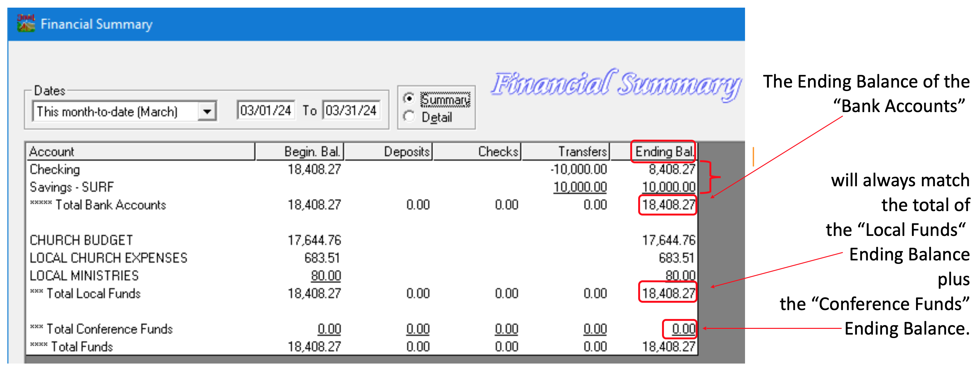Select the Savings - SURF account row

point(72,187)
